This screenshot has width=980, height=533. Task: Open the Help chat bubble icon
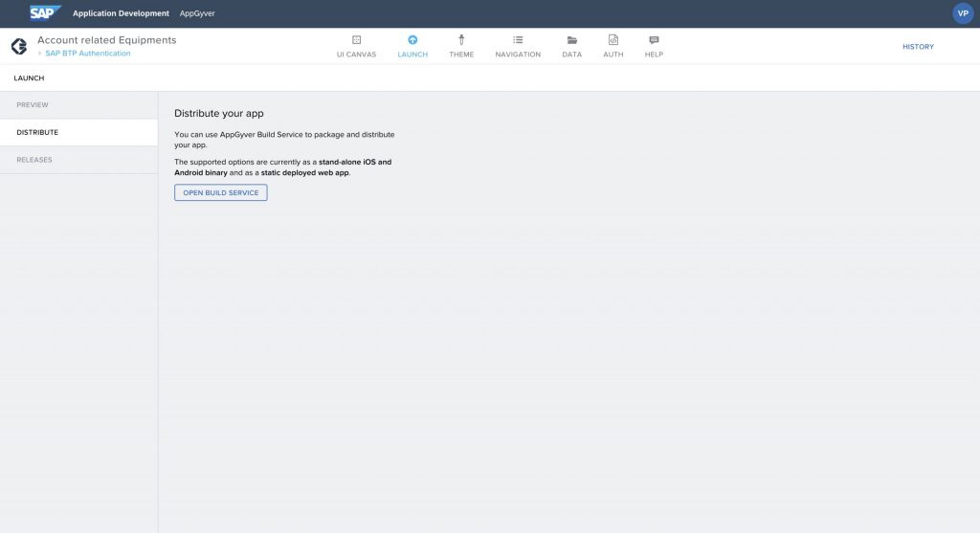(x=654, y=40)
